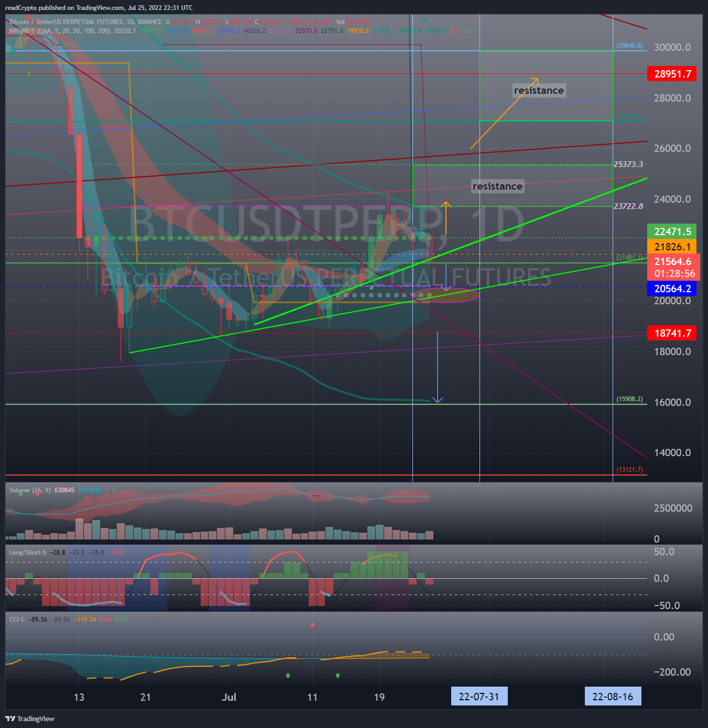Click the red 18741.7 price label

tap(672, 333)
